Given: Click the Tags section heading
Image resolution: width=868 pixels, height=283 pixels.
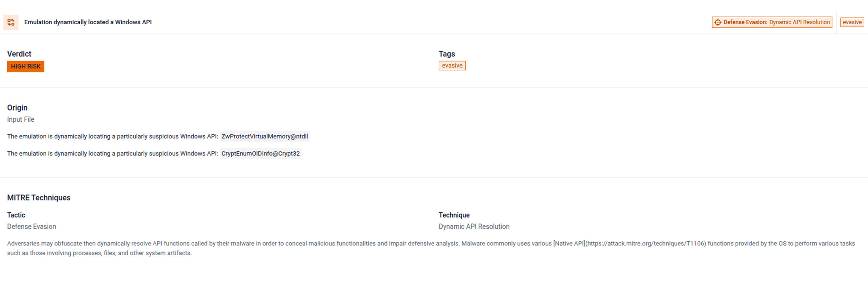Looking at the screenshot, I should click(447, 54).
